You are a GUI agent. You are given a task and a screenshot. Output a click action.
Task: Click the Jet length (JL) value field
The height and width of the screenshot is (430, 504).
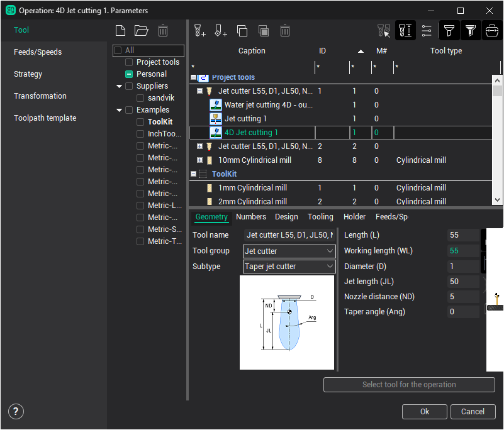coord(462,282)
